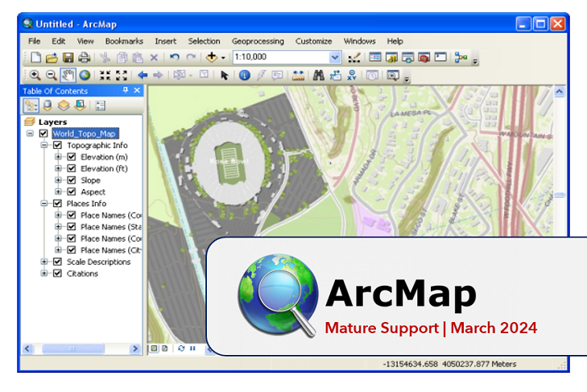Activate the Identify tool
587x392 pixels.
click(245, 75)
